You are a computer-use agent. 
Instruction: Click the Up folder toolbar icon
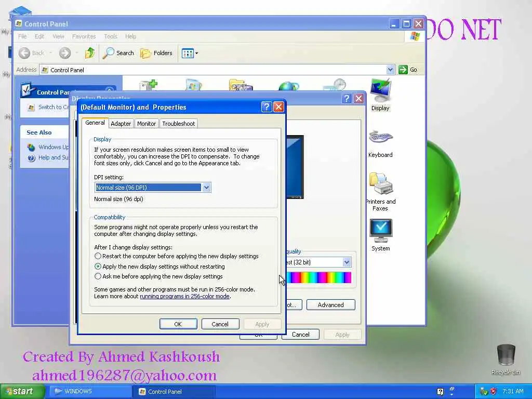coord(90,53)
